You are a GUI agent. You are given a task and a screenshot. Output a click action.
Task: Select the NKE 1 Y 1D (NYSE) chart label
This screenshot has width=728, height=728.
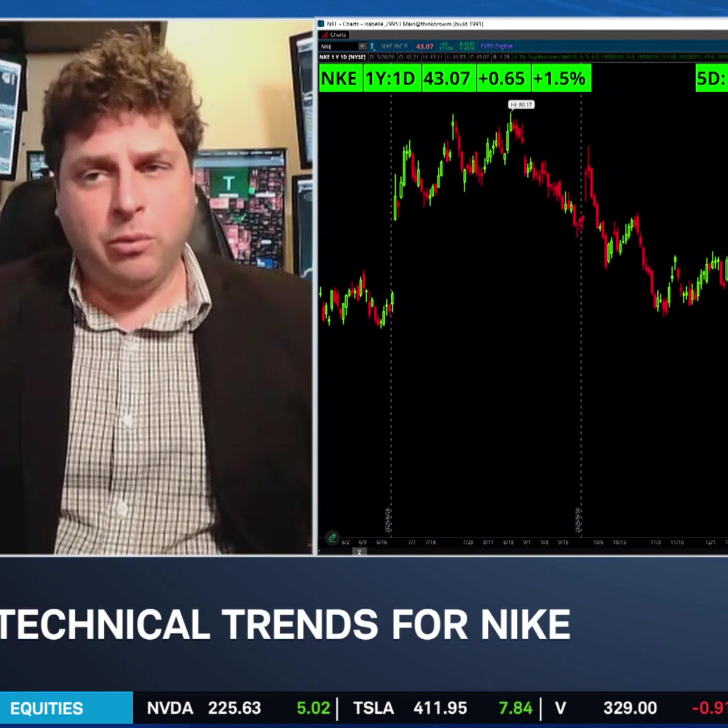[342, 57]
